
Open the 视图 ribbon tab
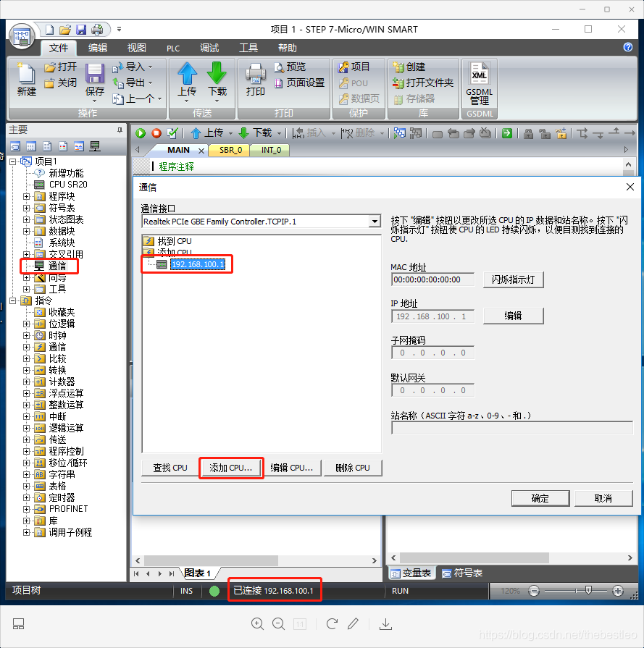136,48
